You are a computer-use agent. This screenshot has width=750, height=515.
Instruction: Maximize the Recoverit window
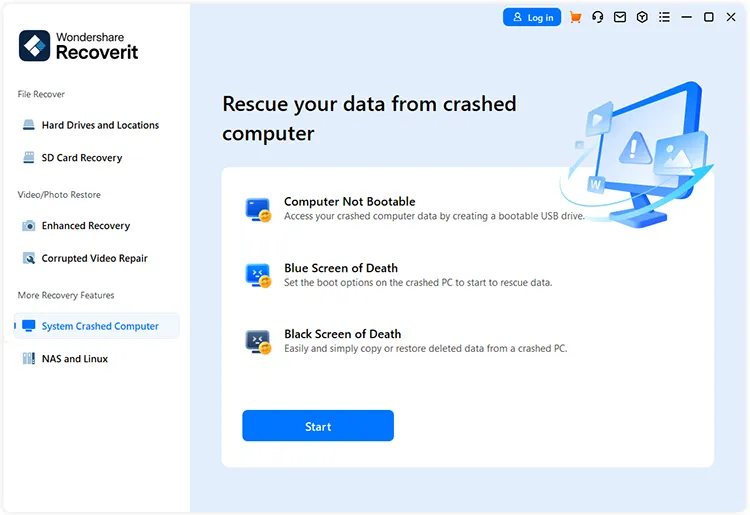pyautogui.click(x=709, y=17)
